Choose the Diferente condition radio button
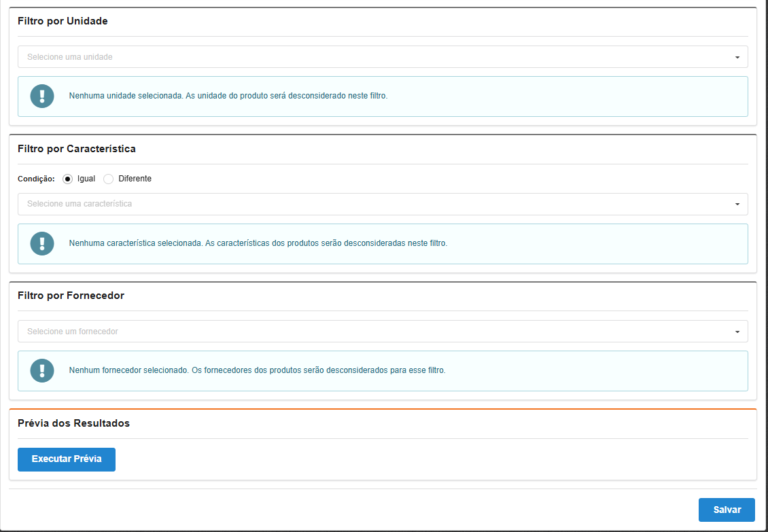Screen dimensions: 768x532 click(108, 179)
